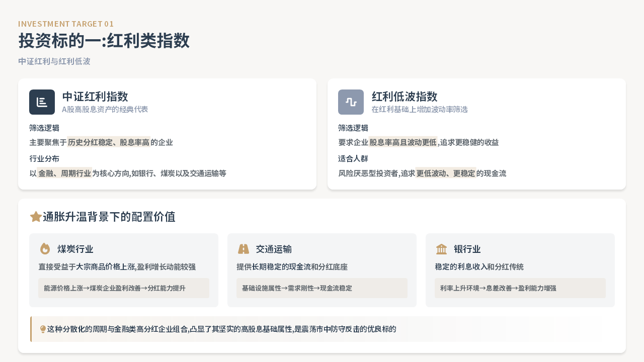Click the 基础设施属性→需求刚性 flow box

tap(322, 288)
